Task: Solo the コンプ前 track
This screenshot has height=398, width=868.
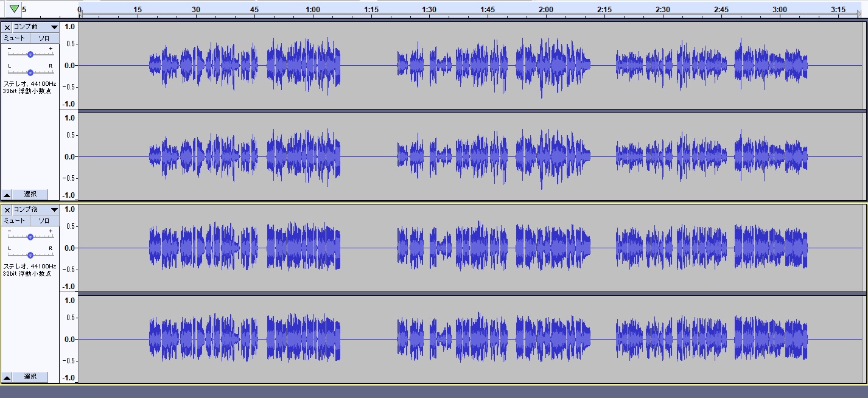Action: coord(44,38)
